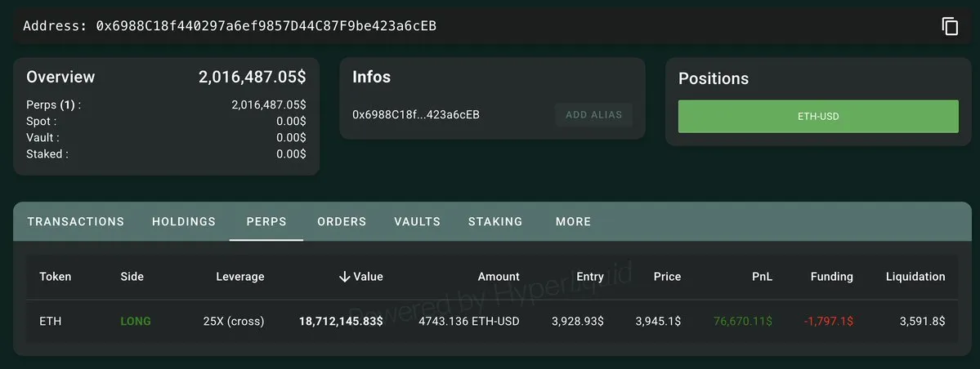Open the Staking tab
Image resolution: width=980 pixels, height=369 pixels.
coord(495,221)
